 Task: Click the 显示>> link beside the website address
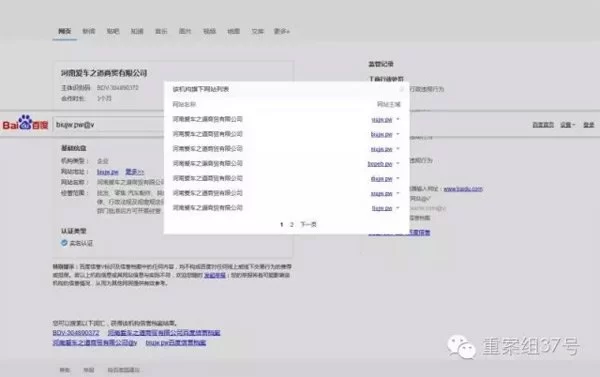pos(135,172)
